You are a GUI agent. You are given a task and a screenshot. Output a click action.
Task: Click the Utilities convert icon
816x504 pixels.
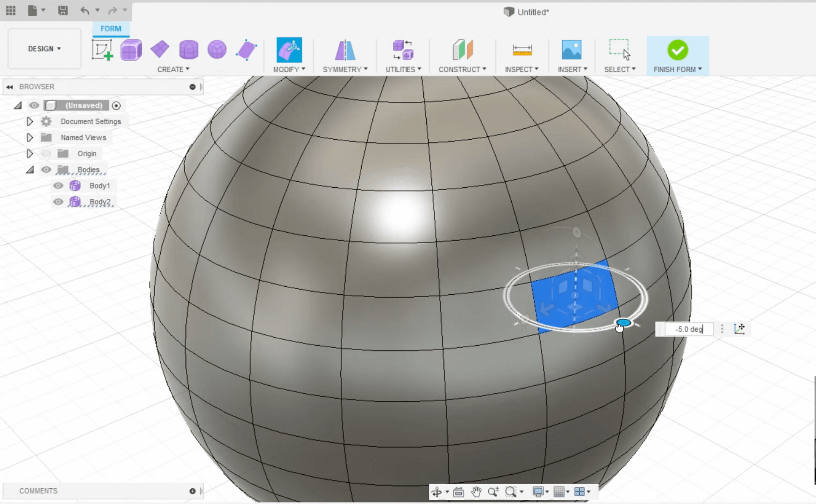click(403, 50)
